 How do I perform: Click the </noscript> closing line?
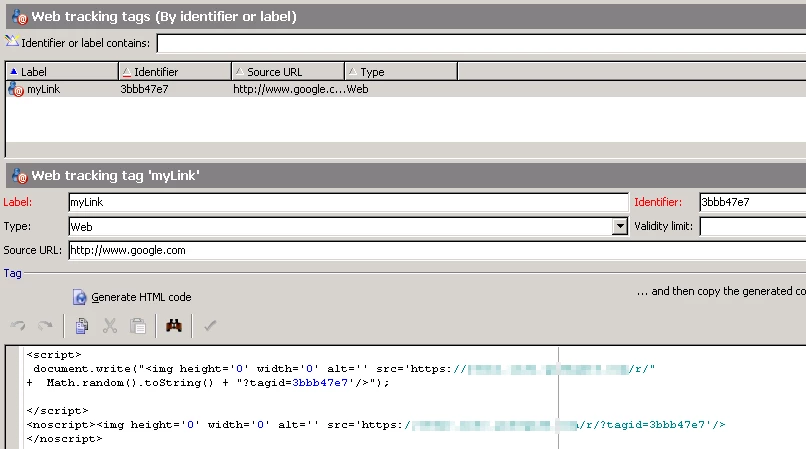coord(64,439)
